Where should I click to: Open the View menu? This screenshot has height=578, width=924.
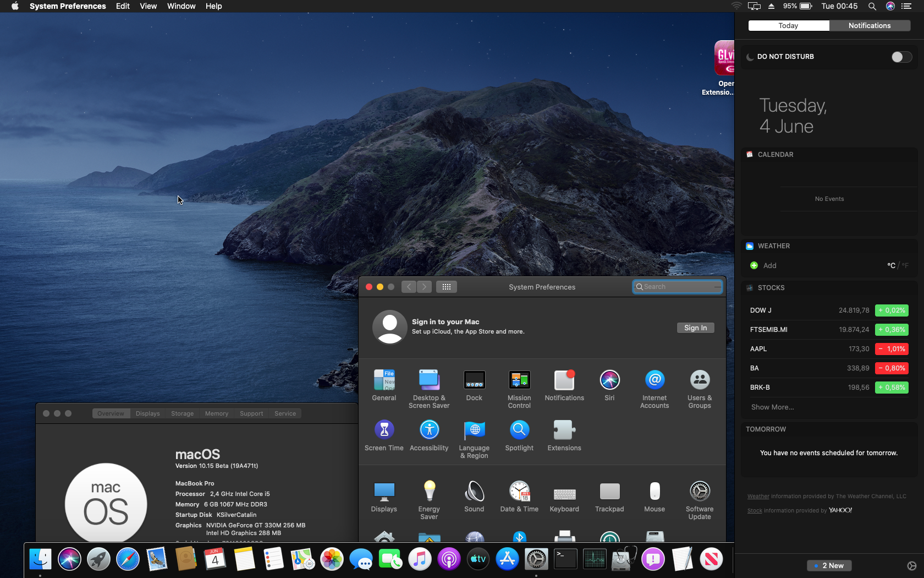[148, 6]
